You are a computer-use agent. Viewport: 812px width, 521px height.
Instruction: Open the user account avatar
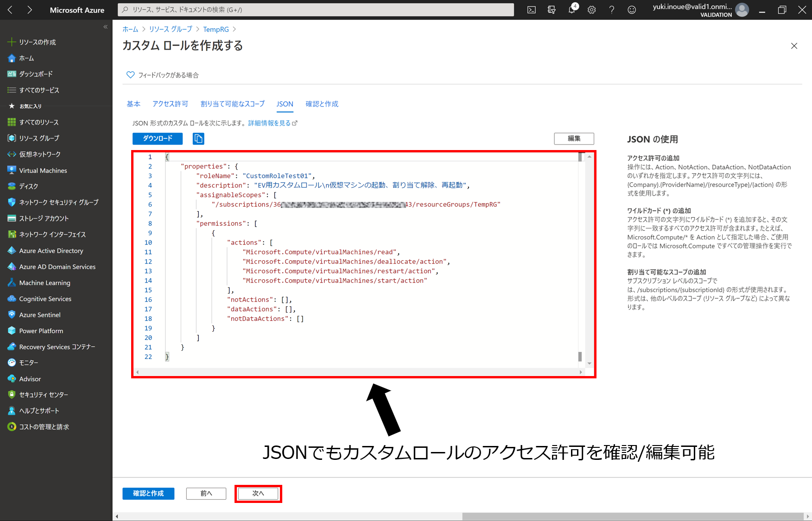tap(742, 10)
